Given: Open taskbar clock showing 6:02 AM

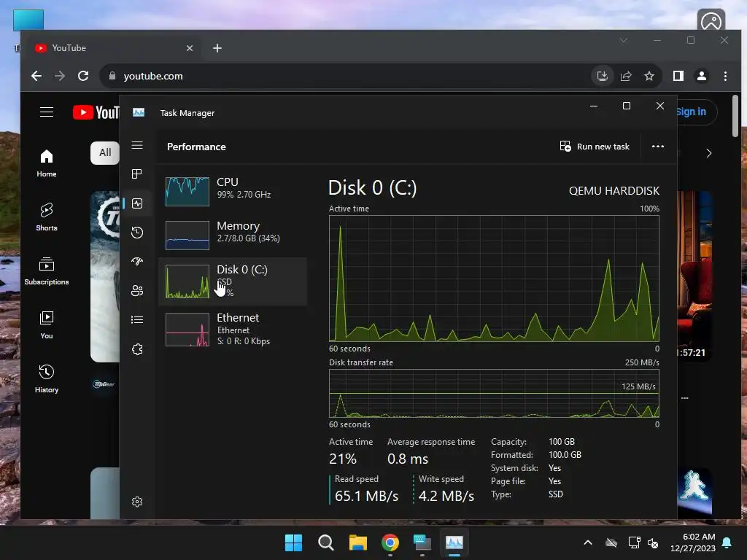Looking at the screenshot, I should tap(693, 542).
